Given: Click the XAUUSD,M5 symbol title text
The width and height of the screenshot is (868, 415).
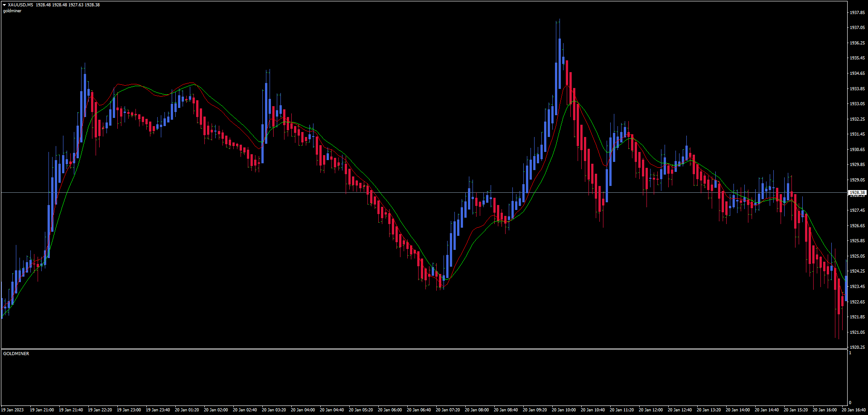Looking at the screenshot, I should [x=20, y=5].
